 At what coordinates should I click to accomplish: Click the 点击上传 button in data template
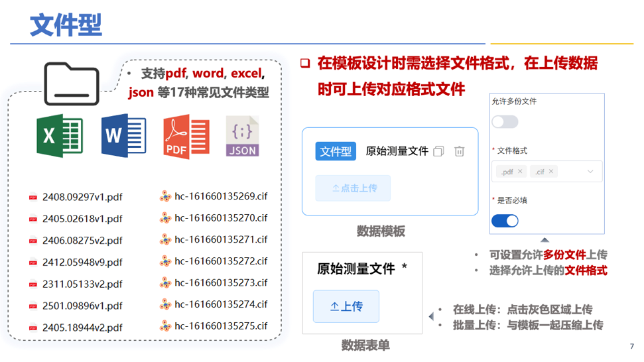[x=353, y=188]
